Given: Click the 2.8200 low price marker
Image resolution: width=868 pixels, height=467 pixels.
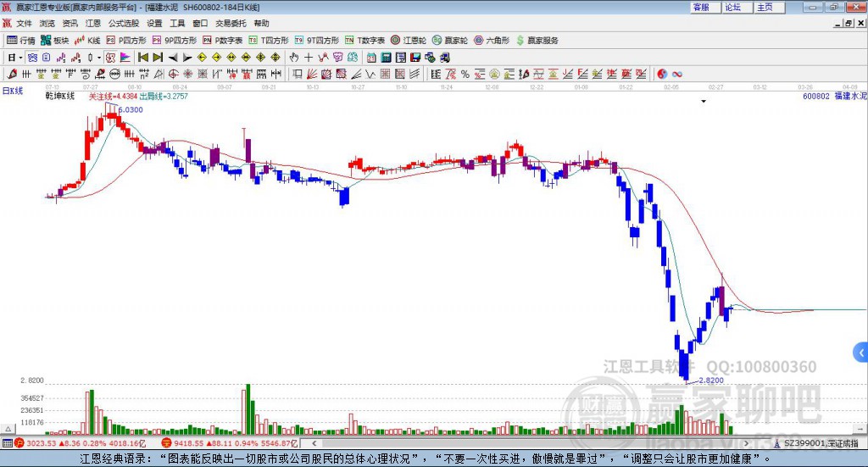Looking at the screenshot, I should (711, 381).
